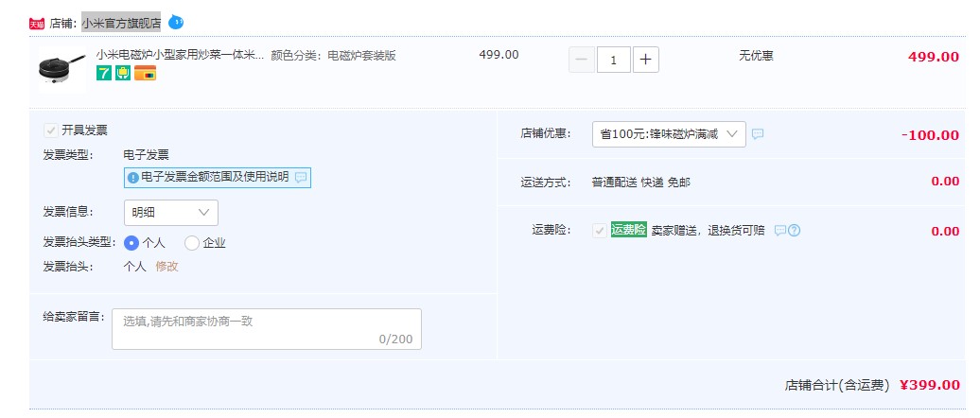The image size is (980, 418).
Task: Click the orange credit card badge icon
Action: (145, 73)
